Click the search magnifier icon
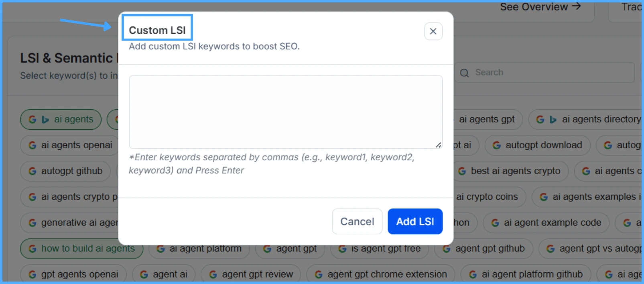 pos(465,73)
